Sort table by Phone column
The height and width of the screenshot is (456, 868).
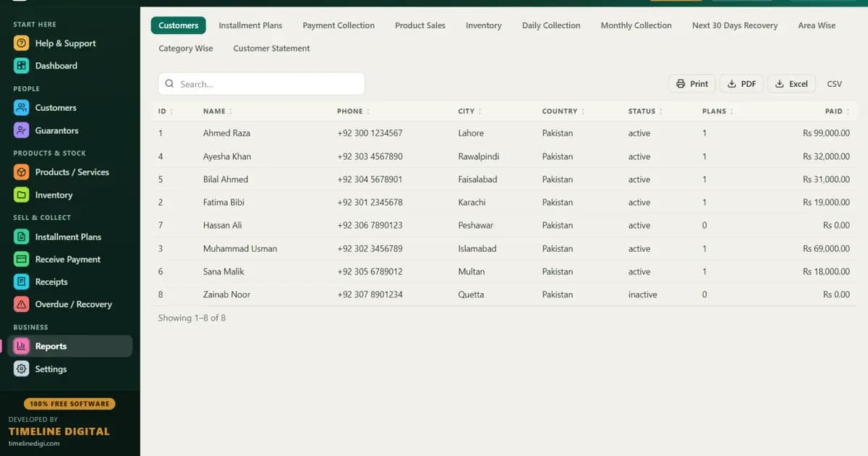point(353,111)
